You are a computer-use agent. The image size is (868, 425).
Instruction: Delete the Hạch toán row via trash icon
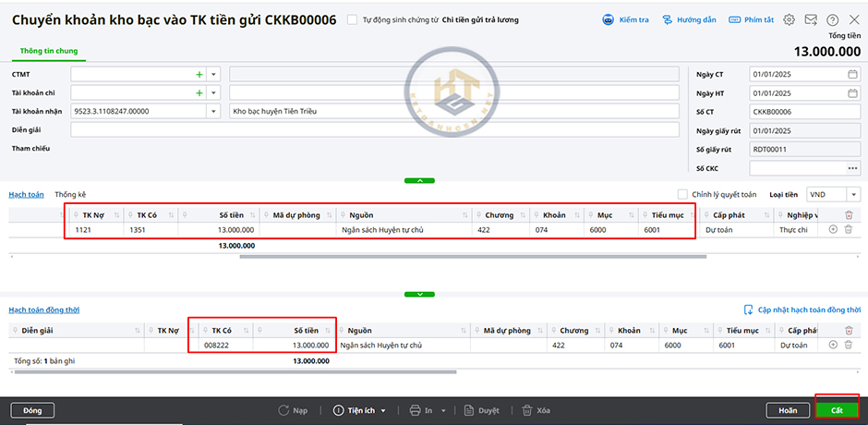[x=848, y=229]
